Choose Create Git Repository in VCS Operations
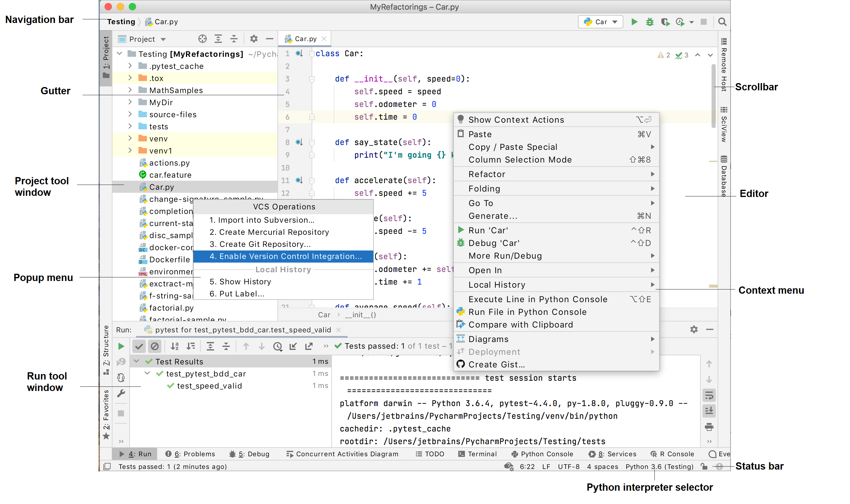850x504 pixels. click(283, 244)
